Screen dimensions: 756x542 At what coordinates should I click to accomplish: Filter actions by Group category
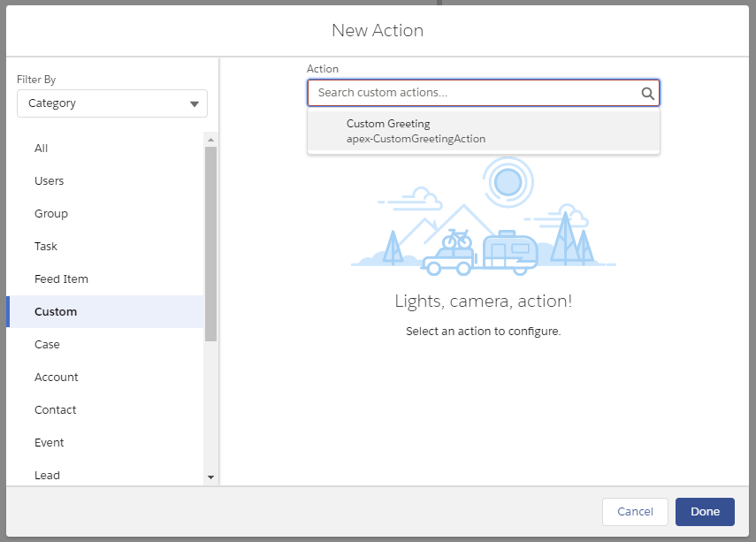pyautogui.click(x=50, y=213)
